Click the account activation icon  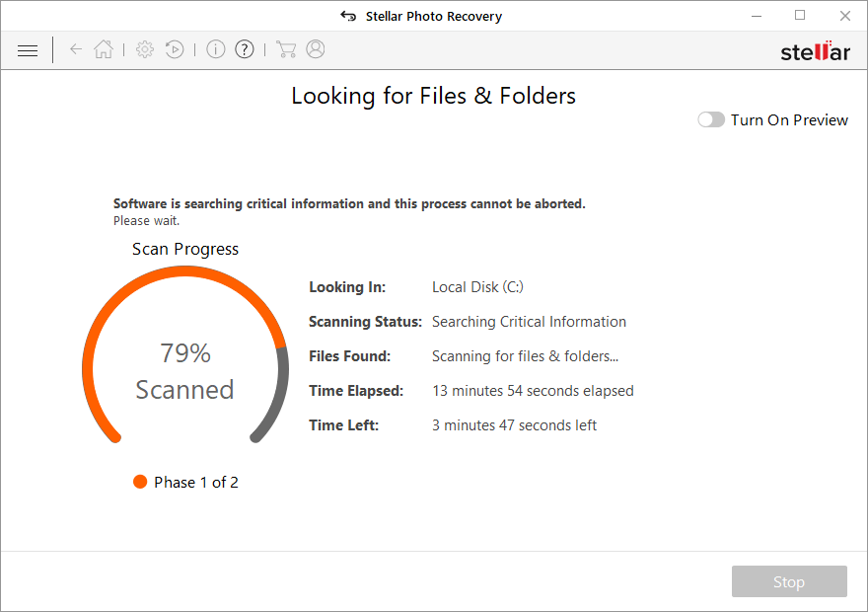(315, 49)
